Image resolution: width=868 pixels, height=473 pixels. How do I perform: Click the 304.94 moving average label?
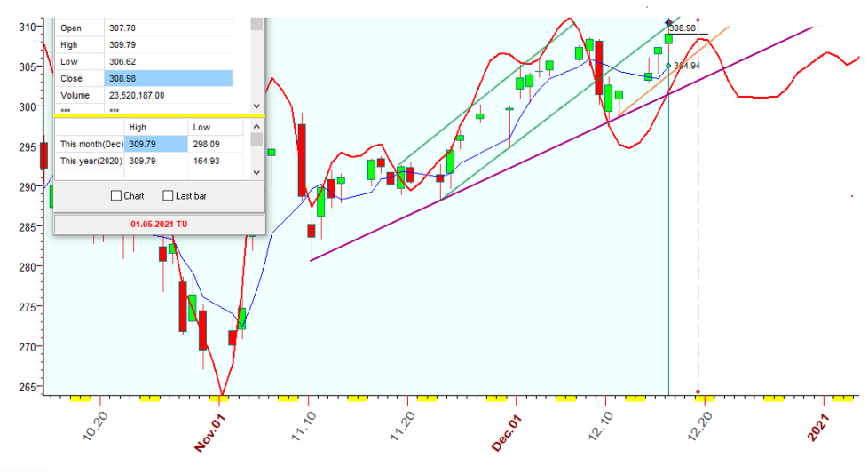[x=687, y=66]
